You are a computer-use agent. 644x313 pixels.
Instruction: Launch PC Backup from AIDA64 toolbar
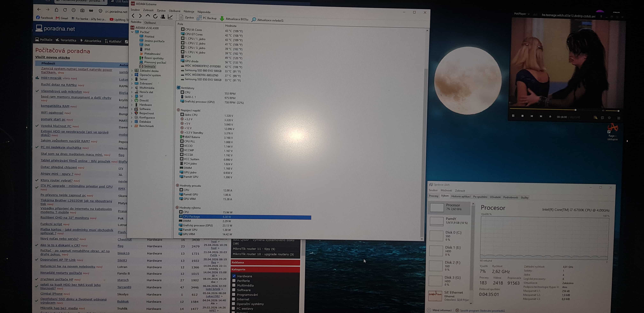(207, 18)
